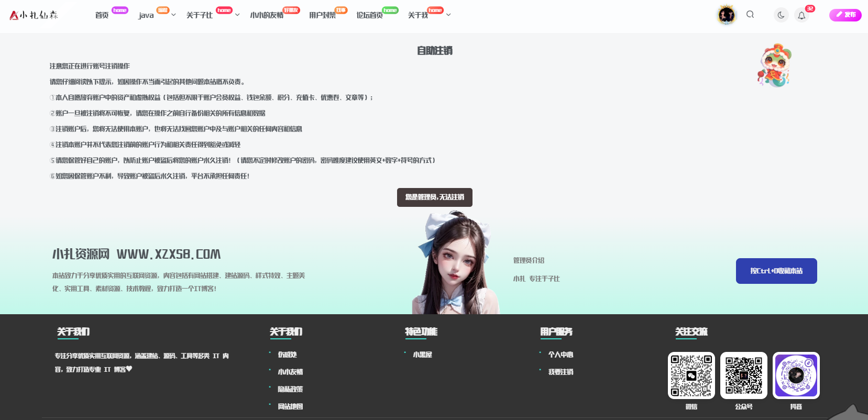Click 注意您正在进行账号注销操作 notice line

(x=90, y=66)
